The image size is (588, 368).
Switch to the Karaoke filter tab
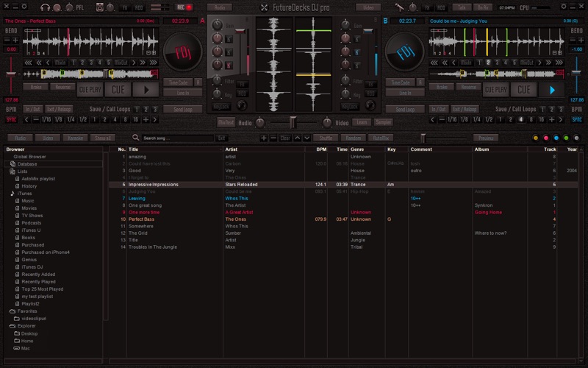(75, 138)
